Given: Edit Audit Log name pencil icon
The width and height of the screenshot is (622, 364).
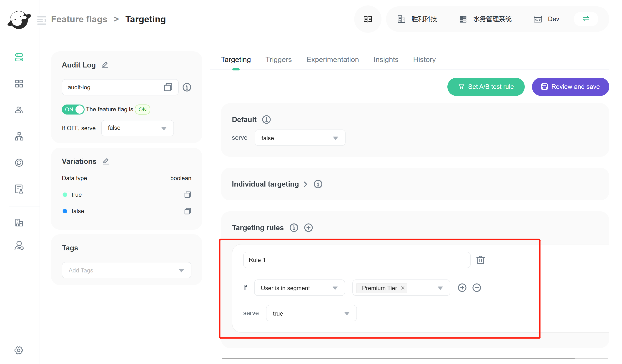Looking at the screenshot, I should pyautogui.click(x=105, y=65).
